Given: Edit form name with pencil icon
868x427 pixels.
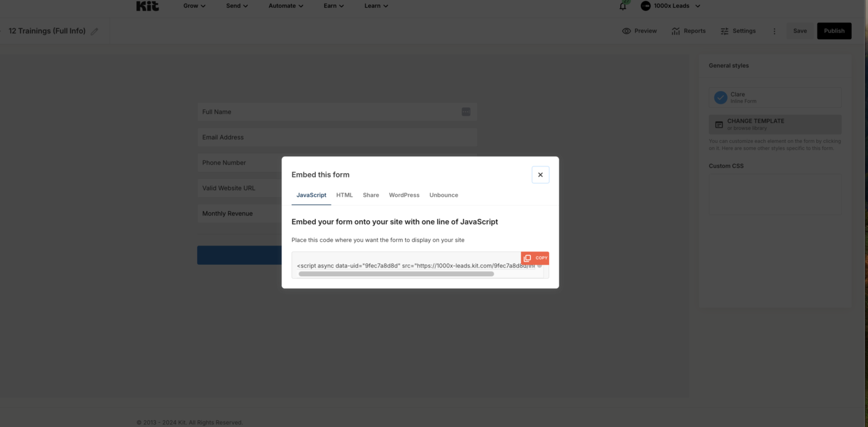Looking at the screenshot, I should point(94,31).
